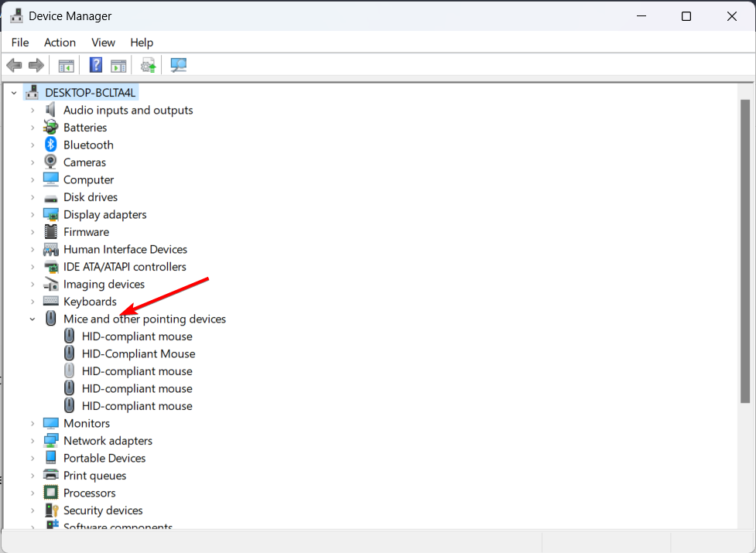Viewport: 756px width, 553px height.
Task: Select the Imaging devices label
Action: click(x=104, y=284)
